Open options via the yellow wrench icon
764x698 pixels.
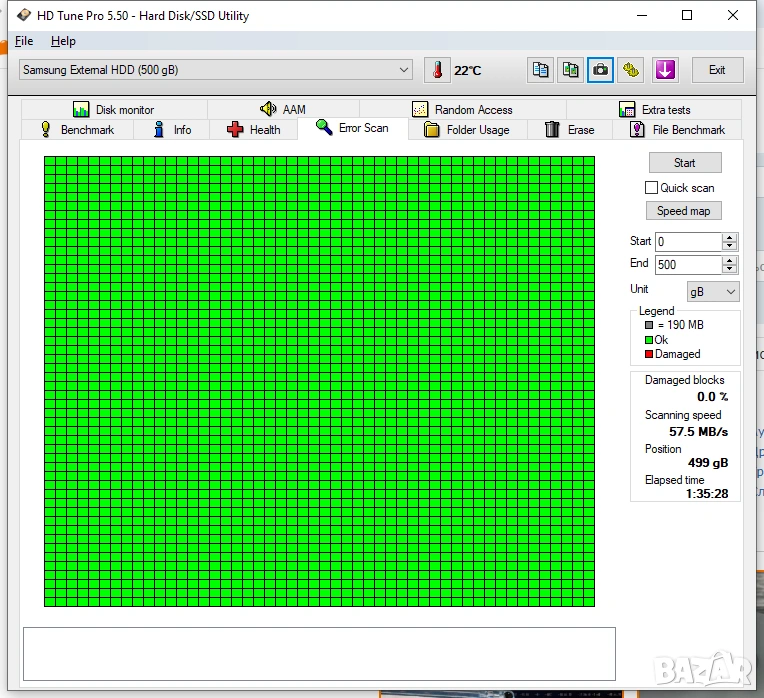[630, 70]
